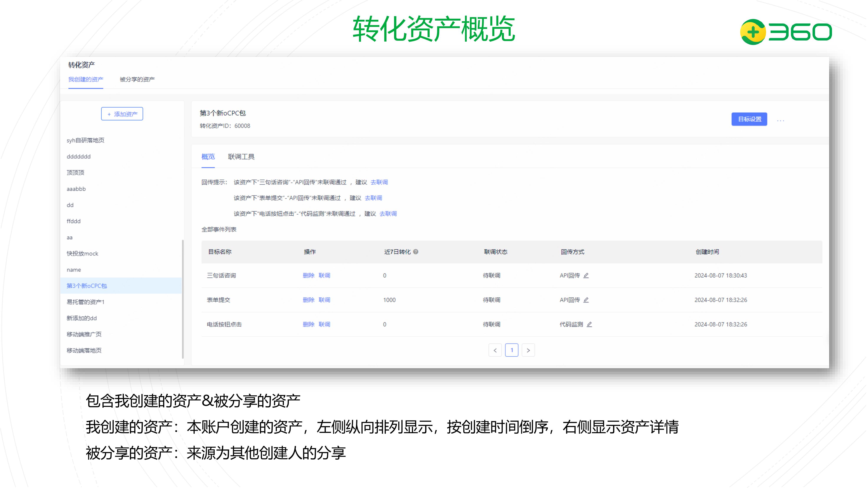This screenshot has height=488, width=868.
Task: Click the 回传方式 column header
Action: (x=572, y=252)
